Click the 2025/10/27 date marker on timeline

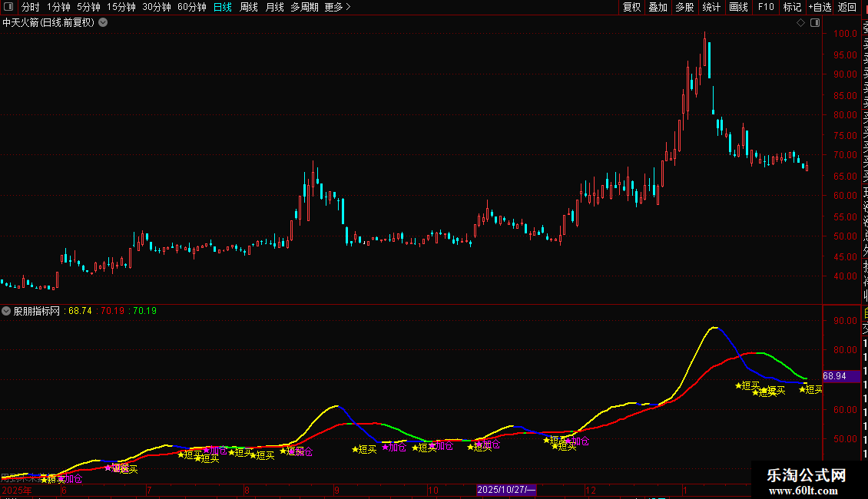(x=506, y=490)
